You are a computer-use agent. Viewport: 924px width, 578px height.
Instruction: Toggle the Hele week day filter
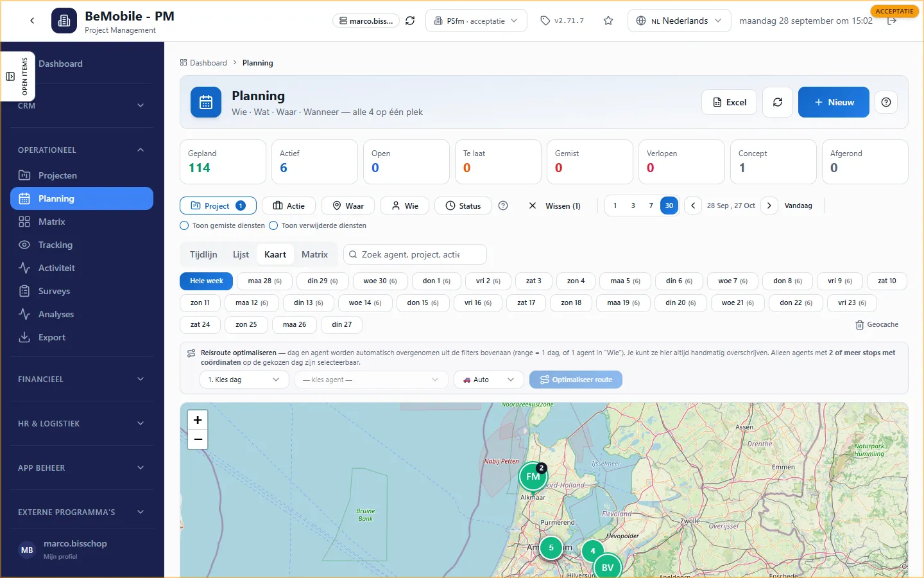207,281
